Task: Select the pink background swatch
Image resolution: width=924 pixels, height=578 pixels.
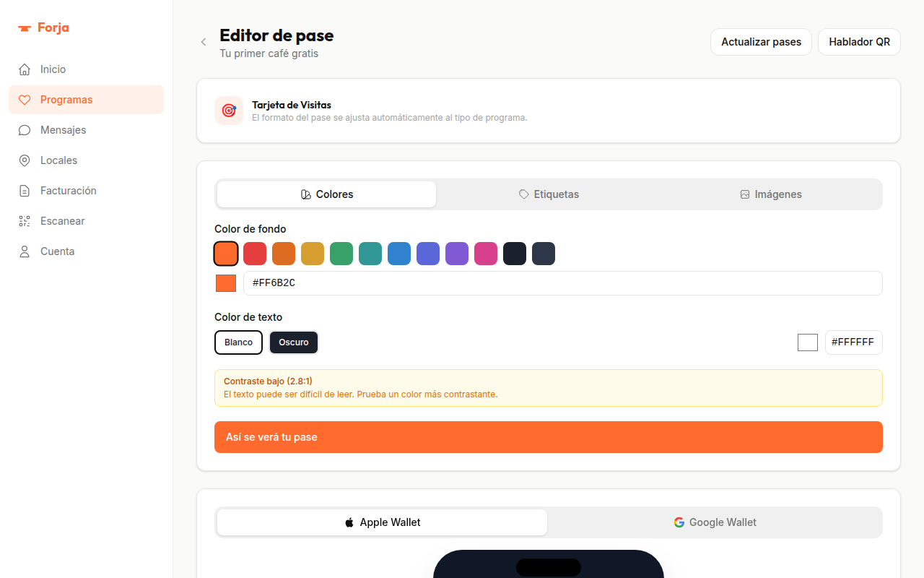Action: [486, 254]
